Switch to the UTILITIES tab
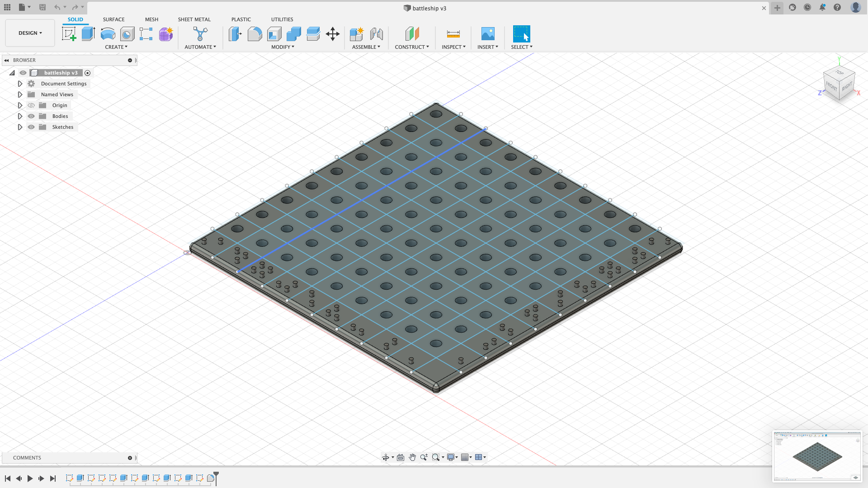 pos(282,19)
